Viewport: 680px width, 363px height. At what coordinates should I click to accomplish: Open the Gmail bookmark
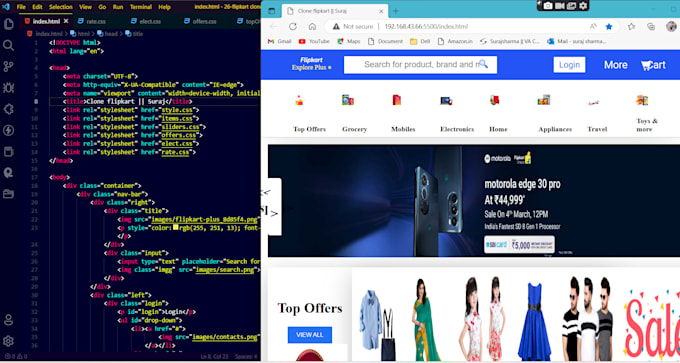click(x=280, y=42)
